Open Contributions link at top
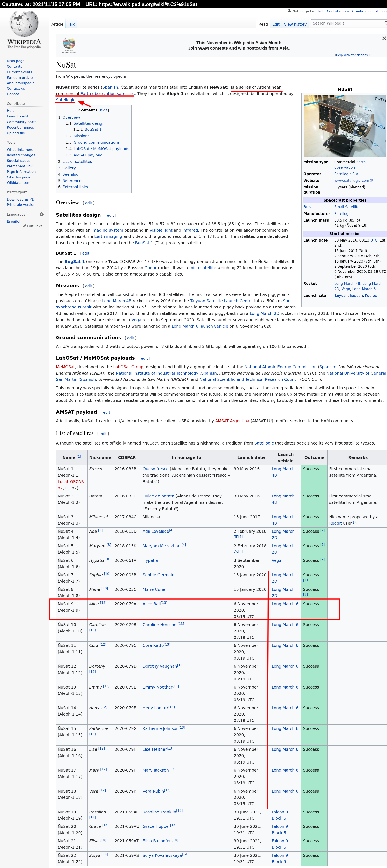This screenshot has height=868, width=387. 338,11
